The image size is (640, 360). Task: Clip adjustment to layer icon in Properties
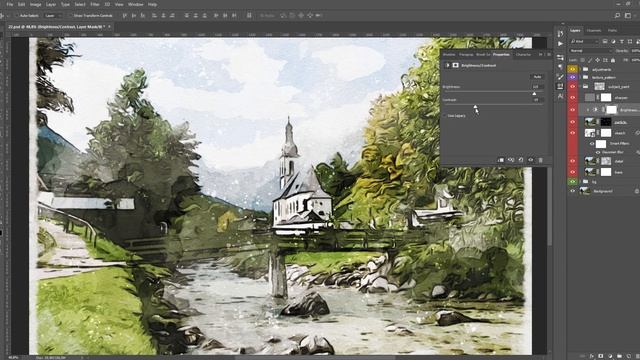click(500, 160)
